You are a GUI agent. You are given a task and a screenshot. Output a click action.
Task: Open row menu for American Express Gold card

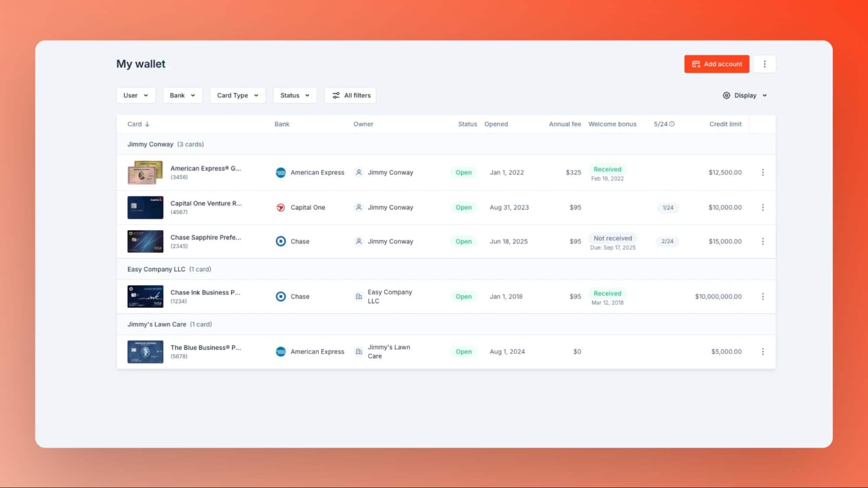pyautogui.click(x=762, y=173)
